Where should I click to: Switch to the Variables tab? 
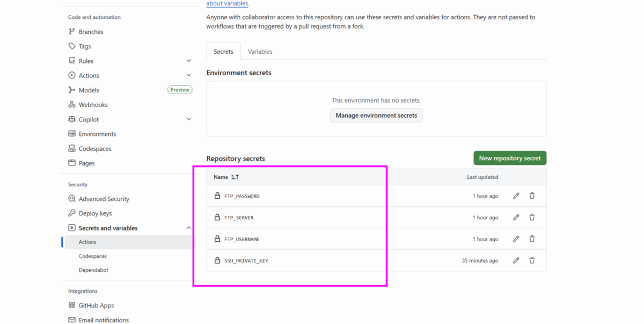coord(260,52)
